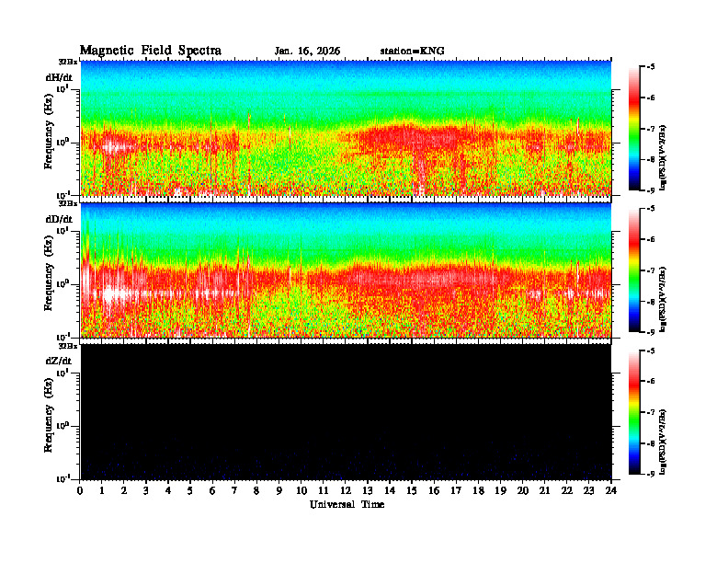Click hour tick label '17' on time axis
The height and width of the screenshot is (563, 728).
[456, 491]
